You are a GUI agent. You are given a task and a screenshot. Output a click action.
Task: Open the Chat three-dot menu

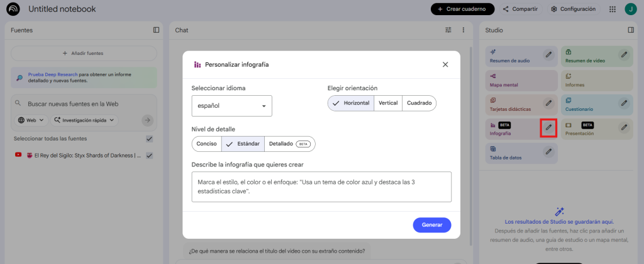tap(464, 30)
